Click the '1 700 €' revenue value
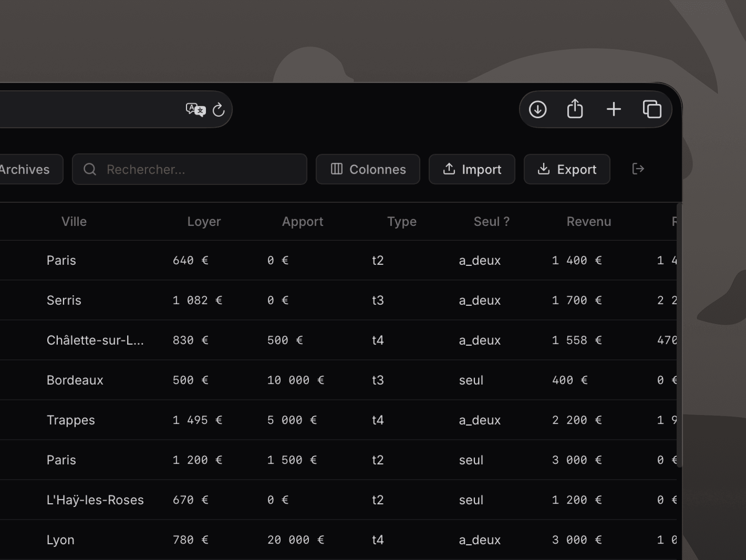Screen dimensions: 746x560 point(577,300)
